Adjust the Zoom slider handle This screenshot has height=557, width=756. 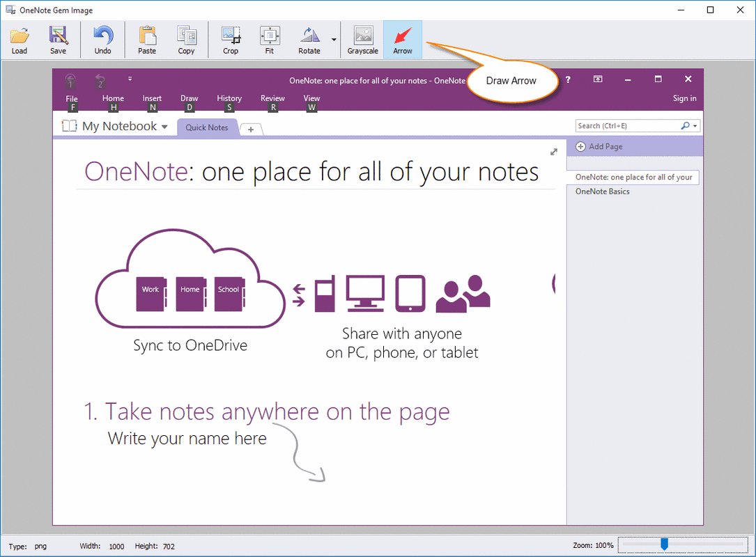pos(665,544)
